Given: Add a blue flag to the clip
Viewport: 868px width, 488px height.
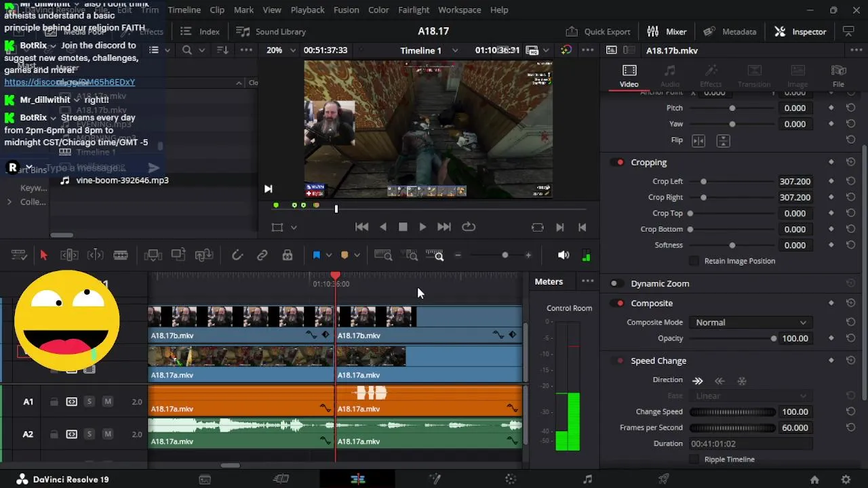Looking at the screenshot, I should pos(316,255).
